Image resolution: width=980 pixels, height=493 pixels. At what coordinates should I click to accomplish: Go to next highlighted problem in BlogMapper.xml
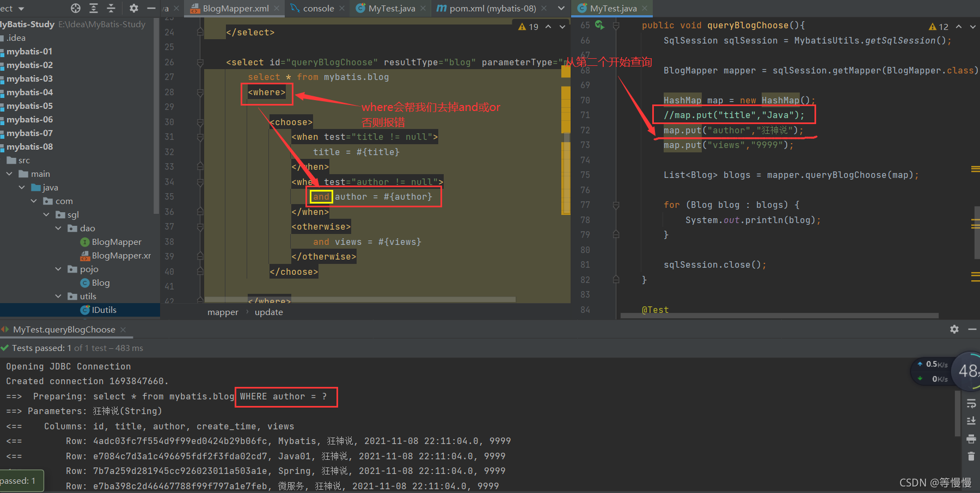point(562,27)
